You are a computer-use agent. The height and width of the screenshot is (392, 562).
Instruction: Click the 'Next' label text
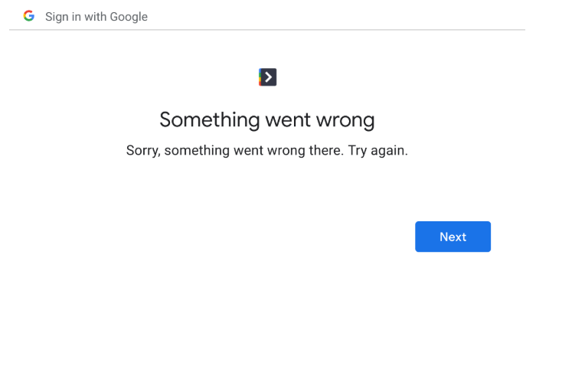click(x=453, y=237)
